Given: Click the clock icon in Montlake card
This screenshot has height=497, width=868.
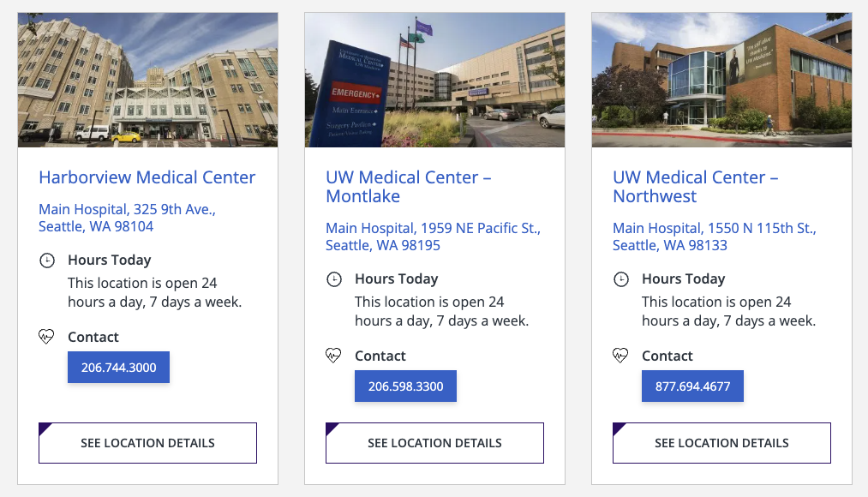Looking at the screenshot, I should (x=334, y=279).
